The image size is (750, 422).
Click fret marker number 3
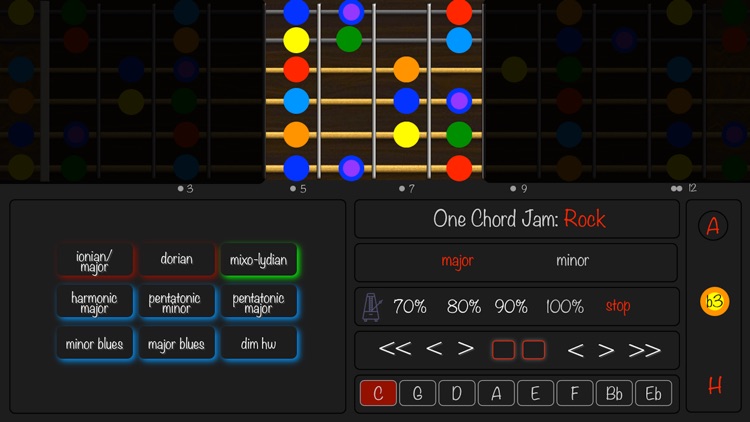(x=186, y=189)
